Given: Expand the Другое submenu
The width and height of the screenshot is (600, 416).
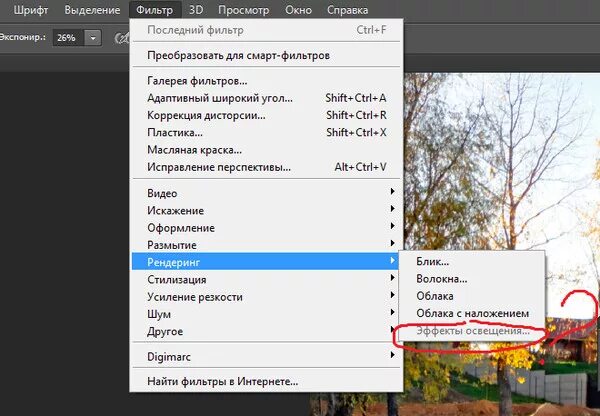Looking at the screenshot, I should click(266, 331).
